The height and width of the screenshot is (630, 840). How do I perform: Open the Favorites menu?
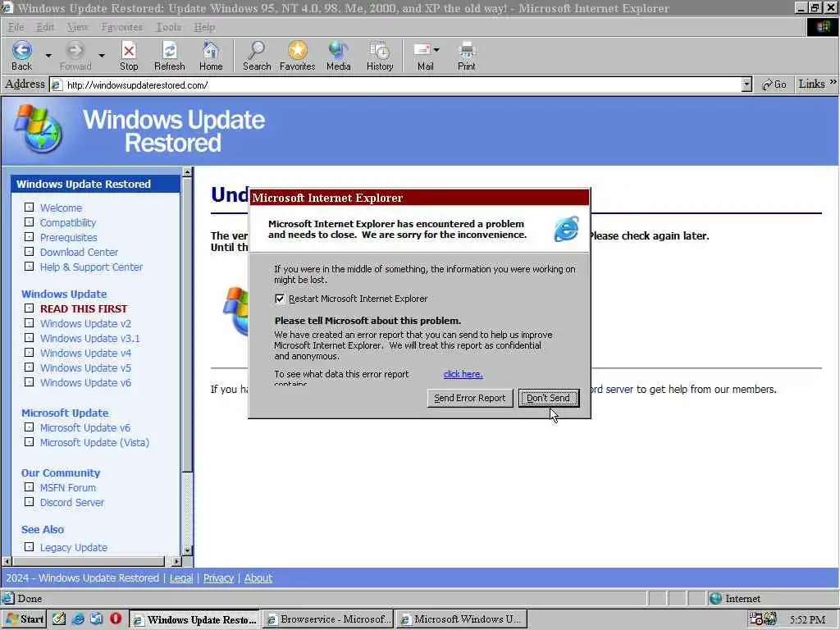[x=121, y=27]
